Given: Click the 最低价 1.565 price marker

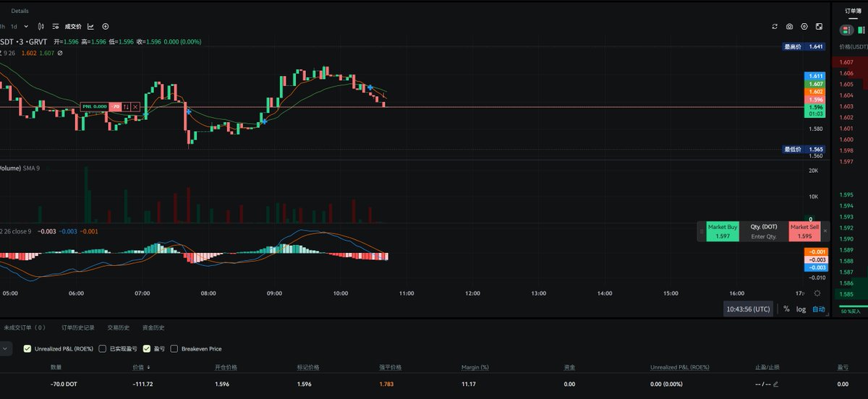Looking at the screenshot, I should click(x=804, y=149).
